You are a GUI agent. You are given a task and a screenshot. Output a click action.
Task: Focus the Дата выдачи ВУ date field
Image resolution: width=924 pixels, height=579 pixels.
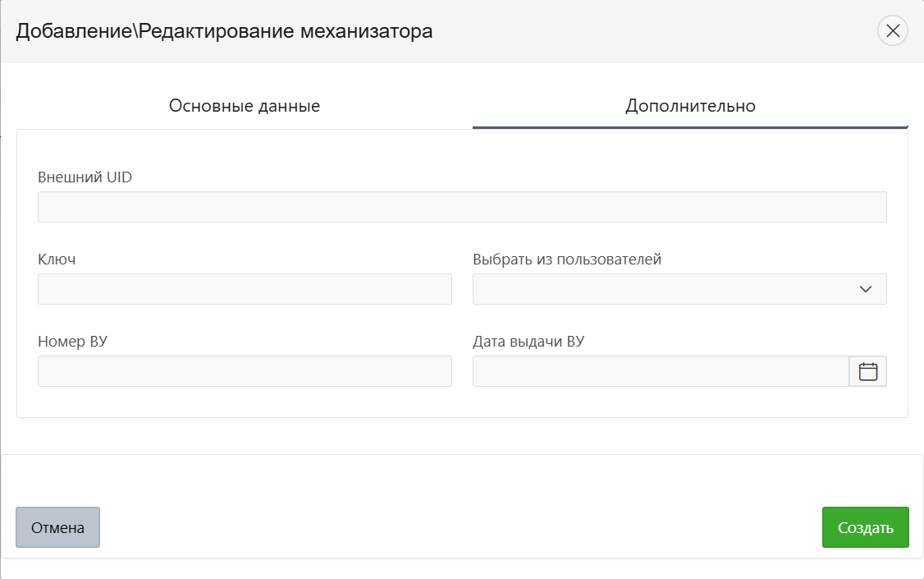(661, 371)
